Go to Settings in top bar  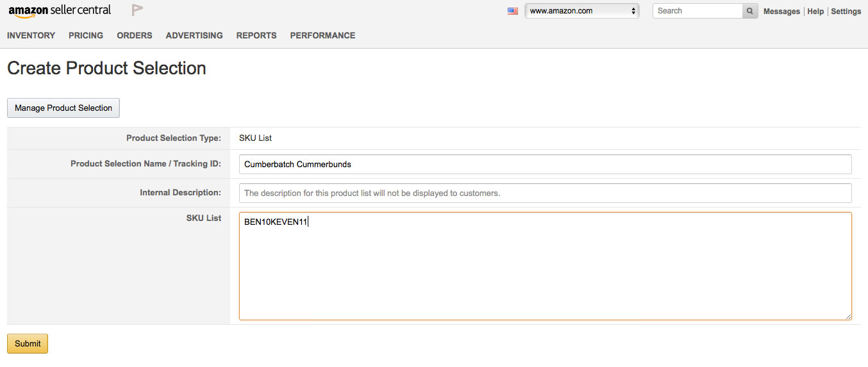coord(846,12)
